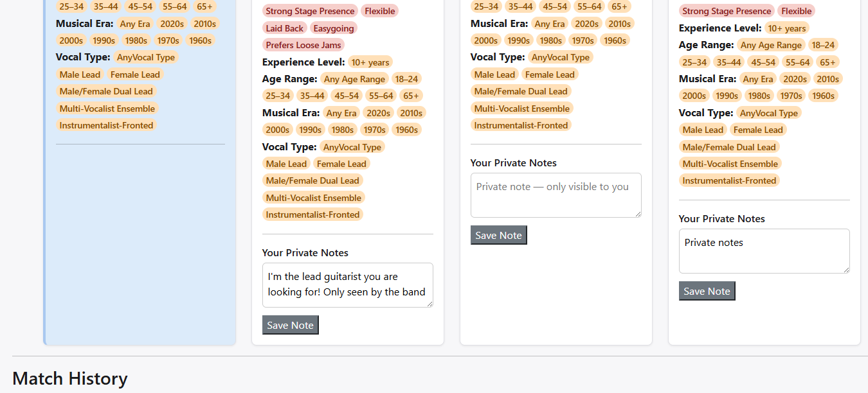This screenshot has height=393, width=868.
Task: Click 'Male/Female Dual Lead' in the blue card
Action: (106, 91)
